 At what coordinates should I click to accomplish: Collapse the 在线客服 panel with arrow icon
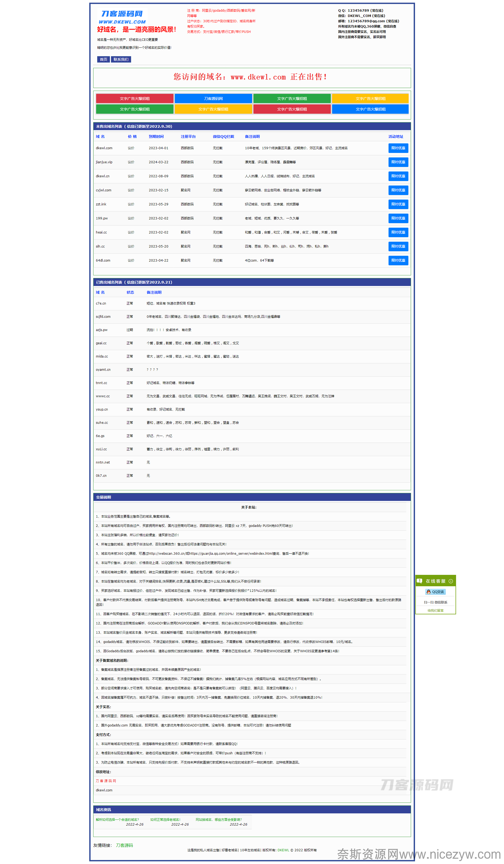click(451, 581)
